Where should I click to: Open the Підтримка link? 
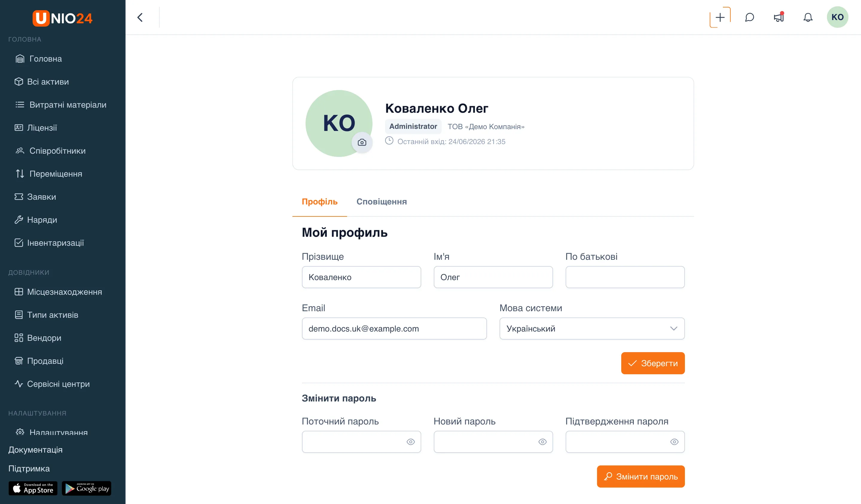click(x=29, y=468)
